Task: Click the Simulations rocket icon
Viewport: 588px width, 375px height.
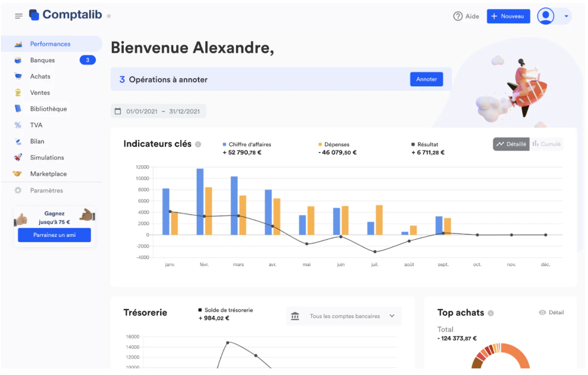Action: click(18, 157)
